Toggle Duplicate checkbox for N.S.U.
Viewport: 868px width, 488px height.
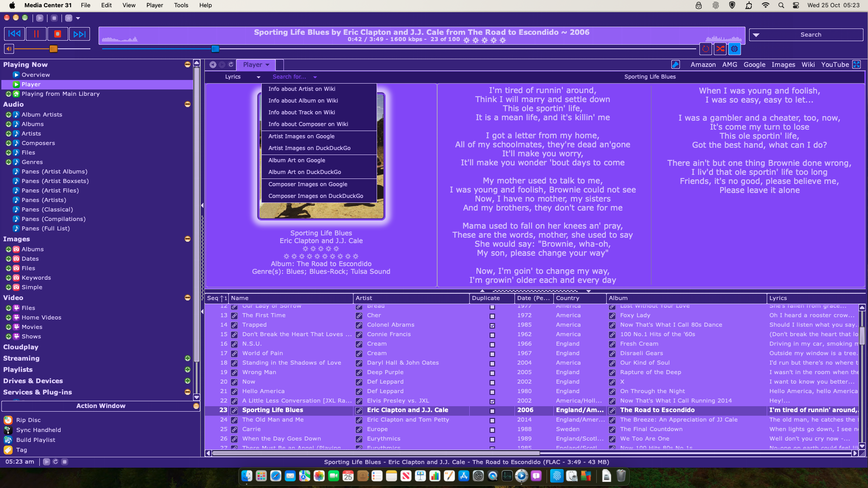pos(492,345)
